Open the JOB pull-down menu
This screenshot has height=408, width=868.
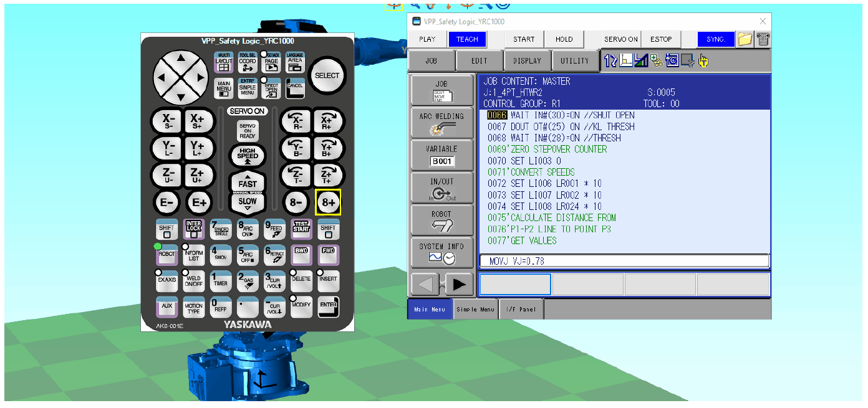point(431,61)
